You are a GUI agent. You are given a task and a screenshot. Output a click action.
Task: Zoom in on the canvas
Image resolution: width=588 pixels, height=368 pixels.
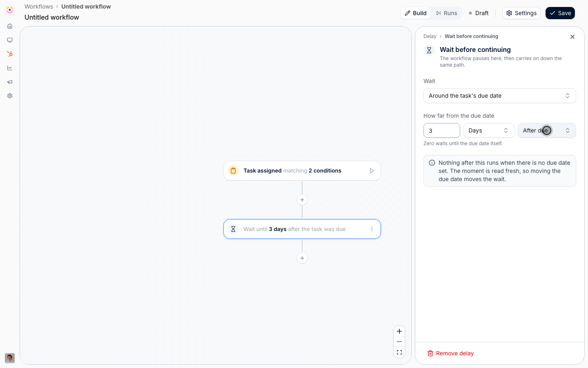point(399,331)
